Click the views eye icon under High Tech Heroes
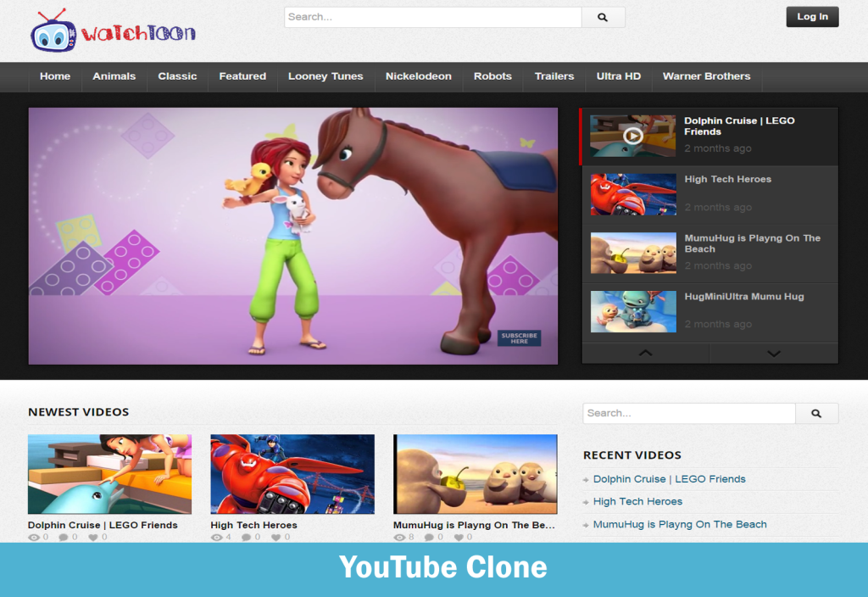The height and width of the screenshot is (597, 868). (216, 537)
